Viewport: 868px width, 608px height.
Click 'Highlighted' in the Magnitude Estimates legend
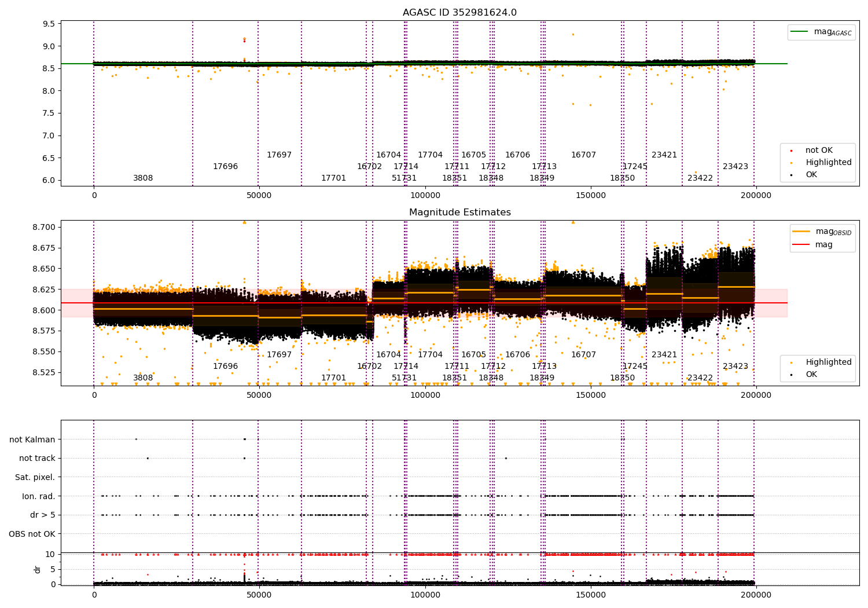821,362
